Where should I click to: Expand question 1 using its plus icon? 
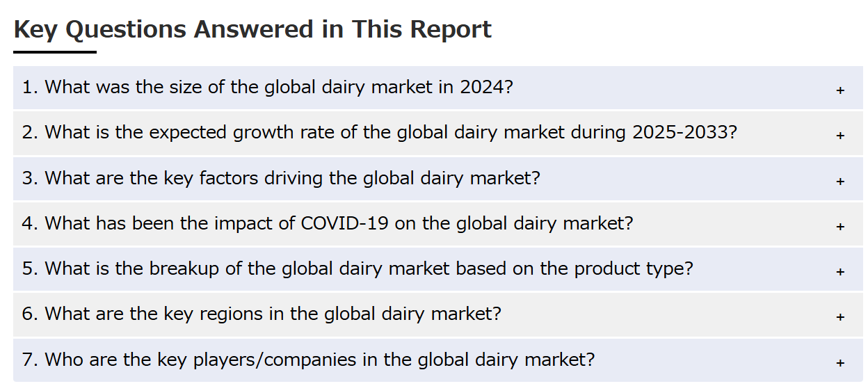[840, 90]
